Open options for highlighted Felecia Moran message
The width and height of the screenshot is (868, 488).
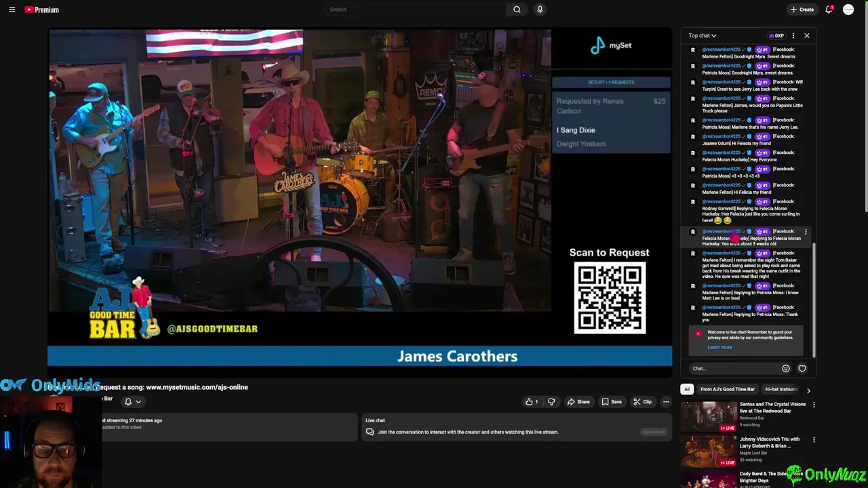point(806,232)
